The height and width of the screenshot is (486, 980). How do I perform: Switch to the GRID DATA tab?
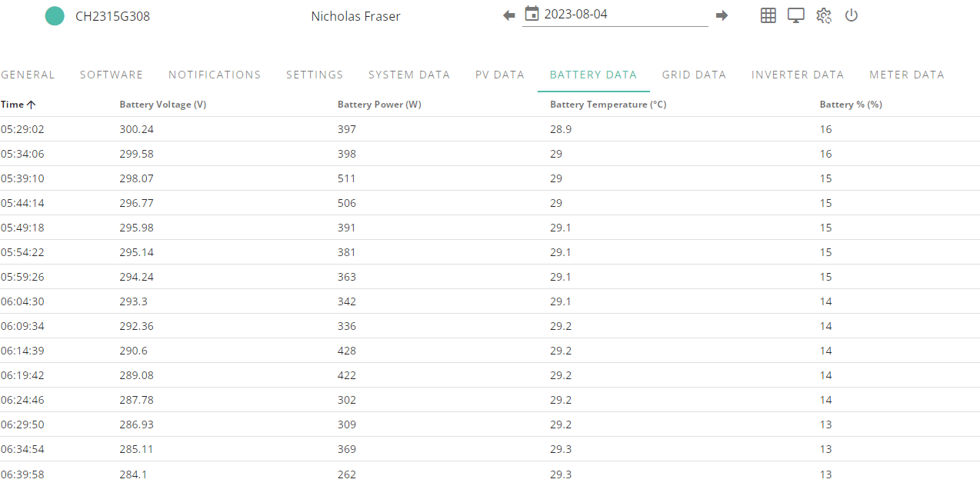[x=694, y=75]
